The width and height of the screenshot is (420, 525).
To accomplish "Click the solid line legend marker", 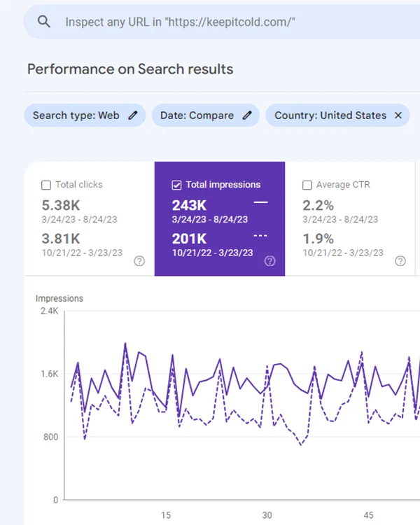I will click(x=260, y=202).
